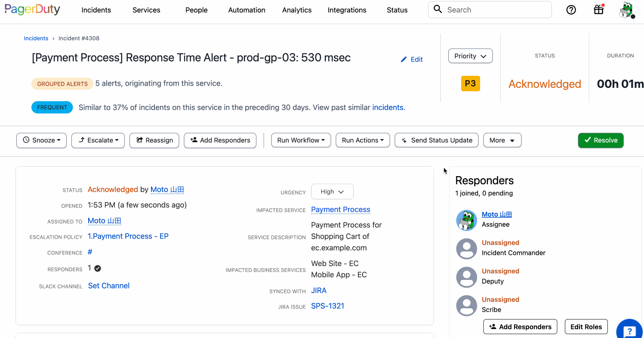
Task: Open the Priority dropdown
Action: coord(470,56)
